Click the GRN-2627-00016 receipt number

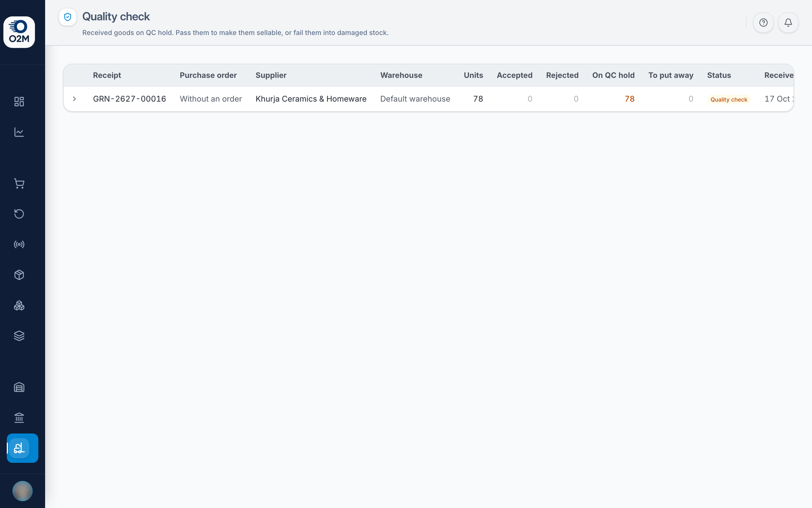tap(129, 99)
